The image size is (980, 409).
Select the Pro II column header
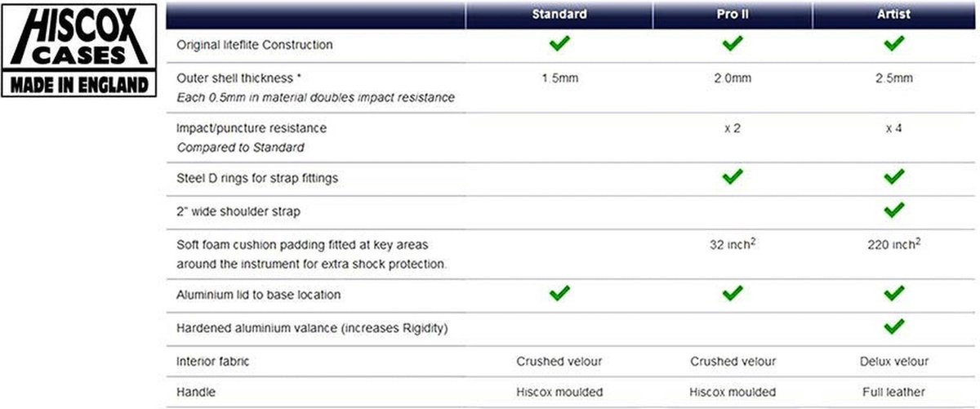point(733,15)
